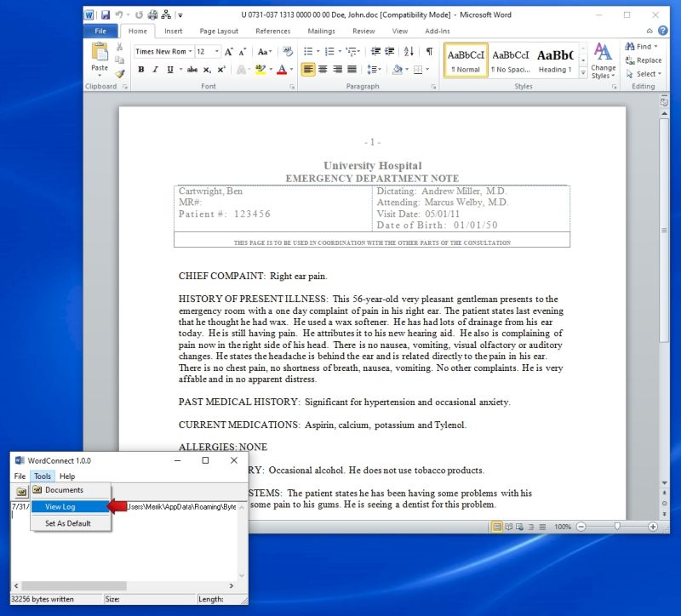The image size is (681, 616).
Task: Adjust the zoom slider handle
Action: tap(615, 527)
